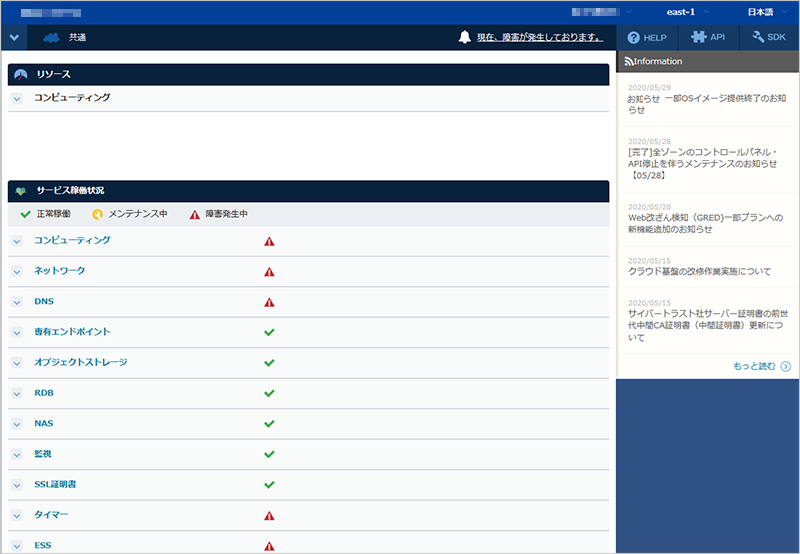Image resolution: width=800 pixels, height=554 pixels.
Task: Click the warning icon in the DNS row
Action: (x=269, y=302)
